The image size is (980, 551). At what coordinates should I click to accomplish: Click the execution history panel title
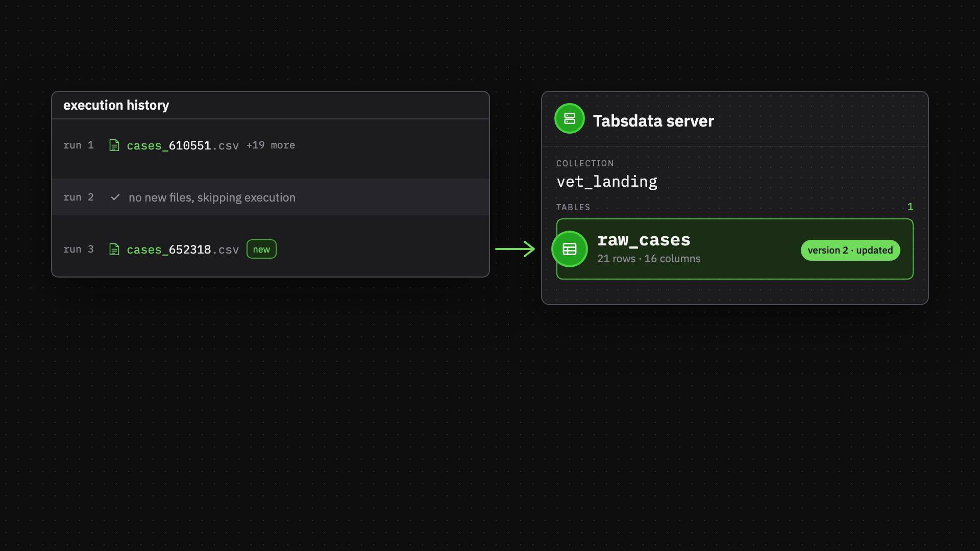(x=116, y=105)
